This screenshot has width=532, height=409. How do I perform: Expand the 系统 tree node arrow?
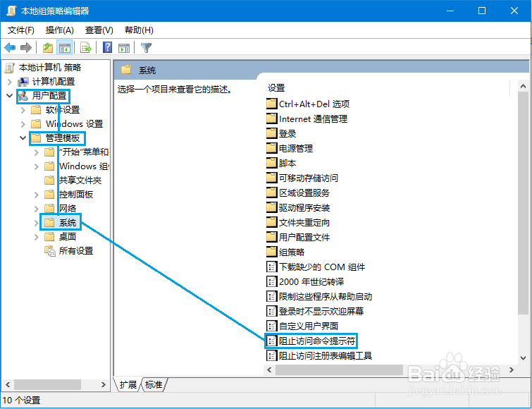tap(37, 223)
